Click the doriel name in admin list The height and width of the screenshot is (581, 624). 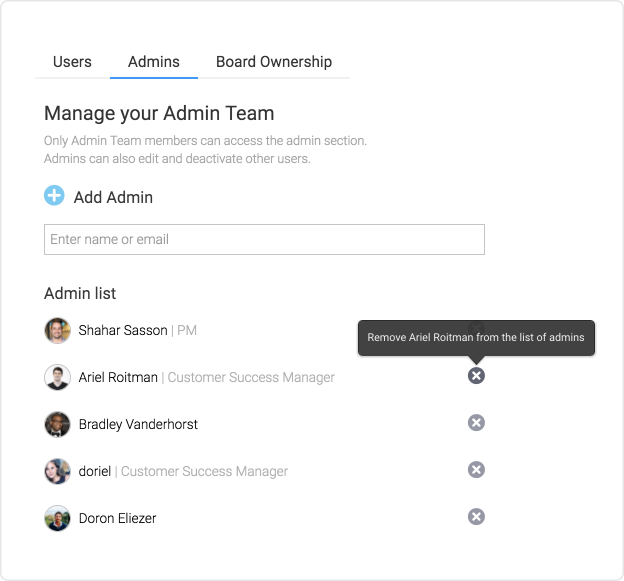[95, 471]
